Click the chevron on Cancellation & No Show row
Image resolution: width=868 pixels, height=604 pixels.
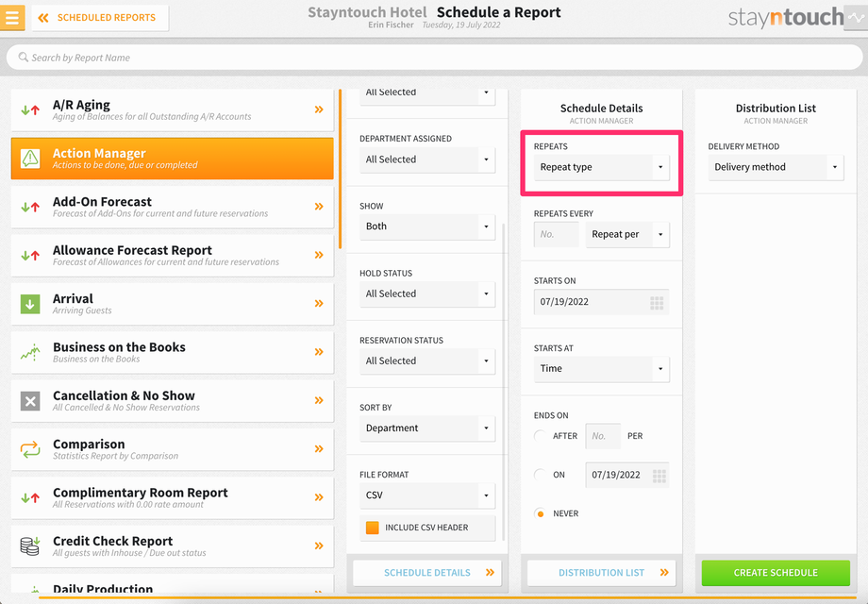pos(319,400)
